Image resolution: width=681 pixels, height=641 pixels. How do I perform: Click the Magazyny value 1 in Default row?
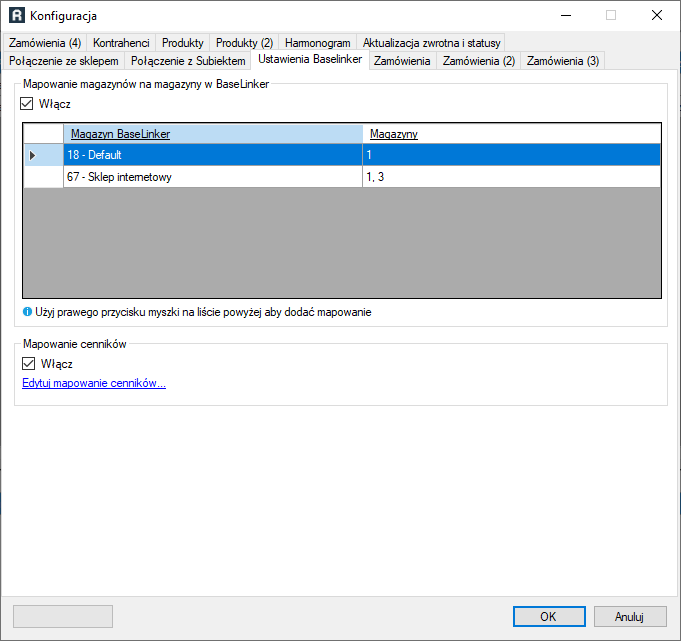tap(512, 155)
